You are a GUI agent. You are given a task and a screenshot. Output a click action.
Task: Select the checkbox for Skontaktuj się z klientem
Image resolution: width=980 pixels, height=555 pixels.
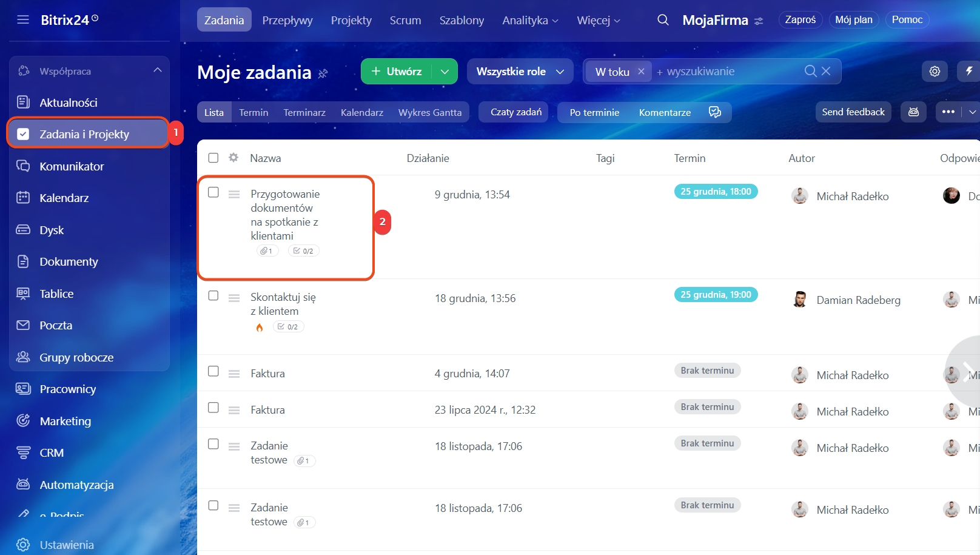(213, 295)
